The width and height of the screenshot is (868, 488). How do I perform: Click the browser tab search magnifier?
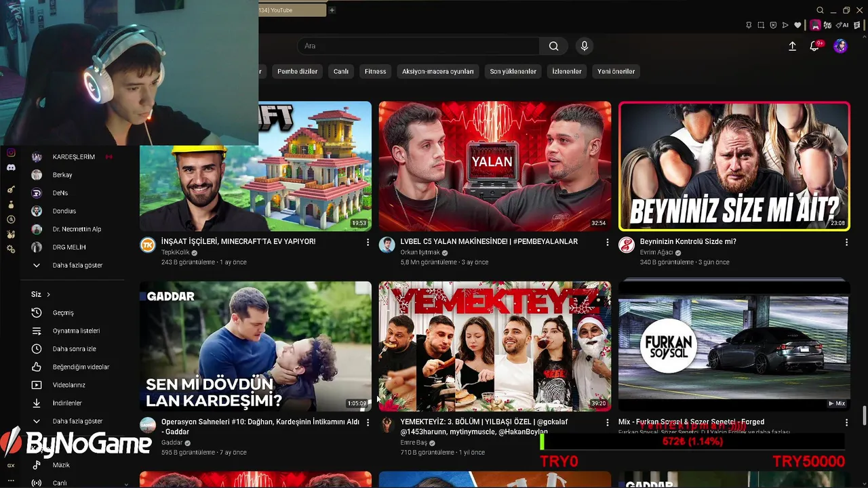point(820,10)
